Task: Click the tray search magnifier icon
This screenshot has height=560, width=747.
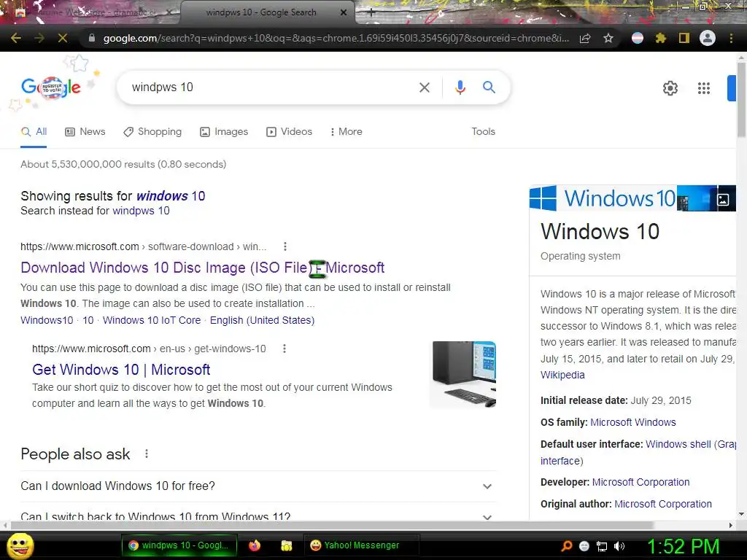Action: (x=567, y=545)
